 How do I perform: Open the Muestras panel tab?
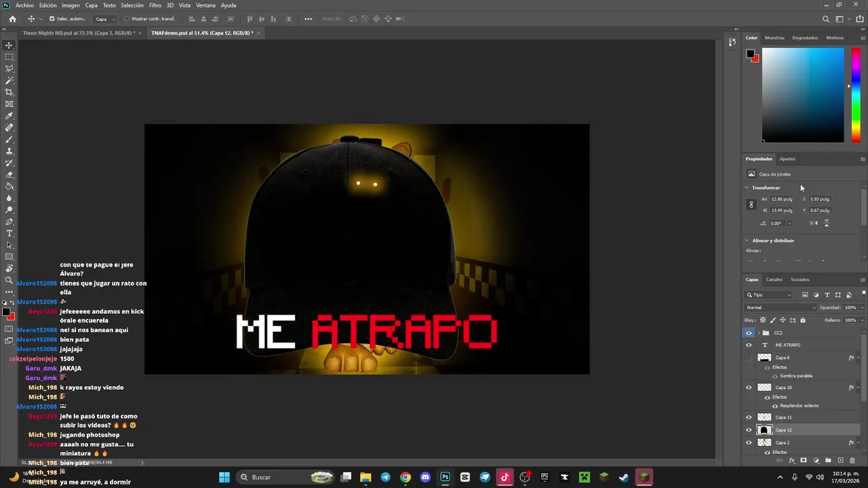pyautogui.click(x=774, y=38)
